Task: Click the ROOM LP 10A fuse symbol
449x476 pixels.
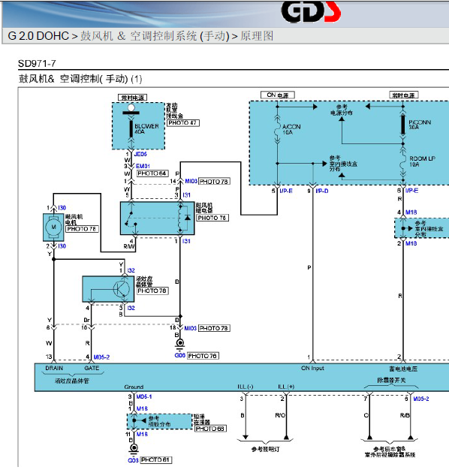Action: pos(402,163)
